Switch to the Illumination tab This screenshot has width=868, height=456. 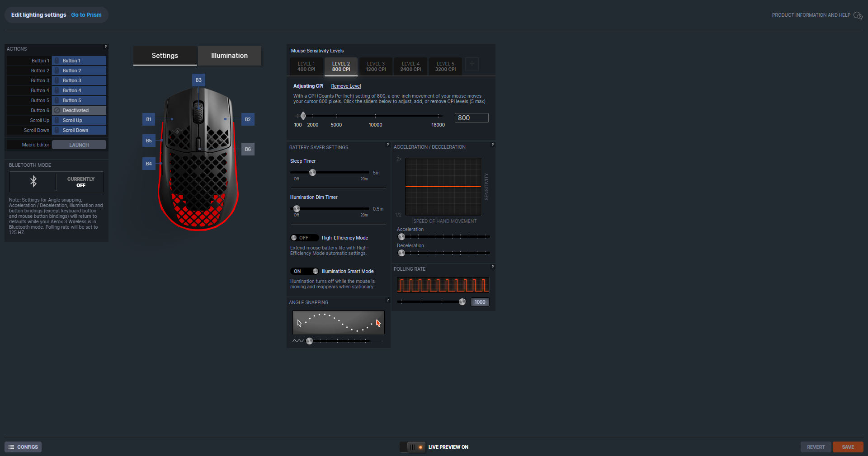229,56
